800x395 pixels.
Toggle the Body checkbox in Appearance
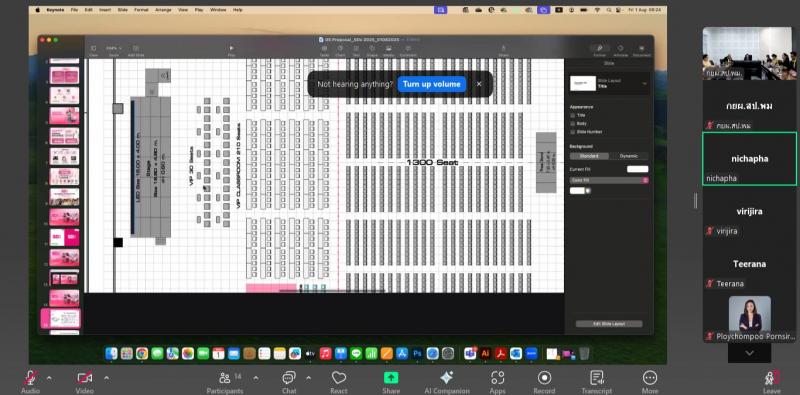[572, 124]
